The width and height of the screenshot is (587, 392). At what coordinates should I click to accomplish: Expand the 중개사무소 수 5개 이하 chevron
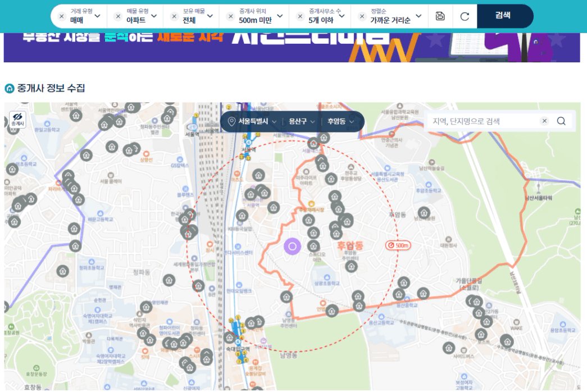[x=342, y=16]
